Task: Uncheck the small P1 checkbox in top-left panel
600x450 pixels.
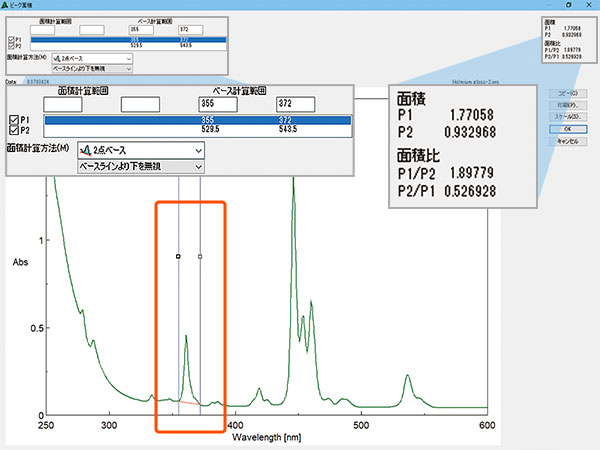Action: [11, 39]
